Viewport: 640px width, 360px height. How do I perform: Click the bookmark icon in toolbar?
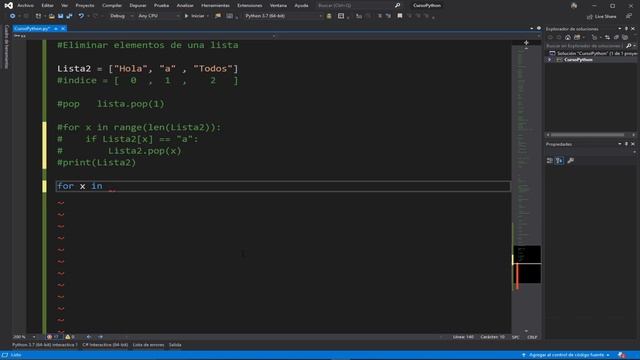[x=400, y=16]
